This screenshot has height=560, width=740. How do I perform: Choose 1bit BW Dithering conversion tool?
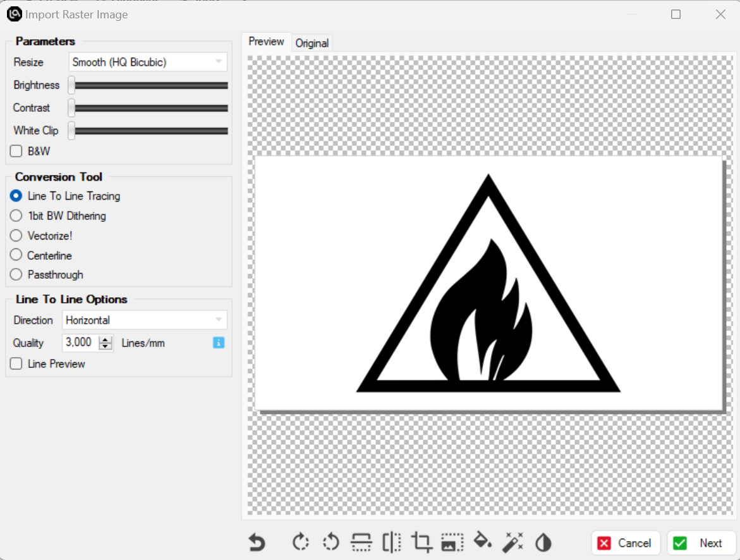[16, 216]
